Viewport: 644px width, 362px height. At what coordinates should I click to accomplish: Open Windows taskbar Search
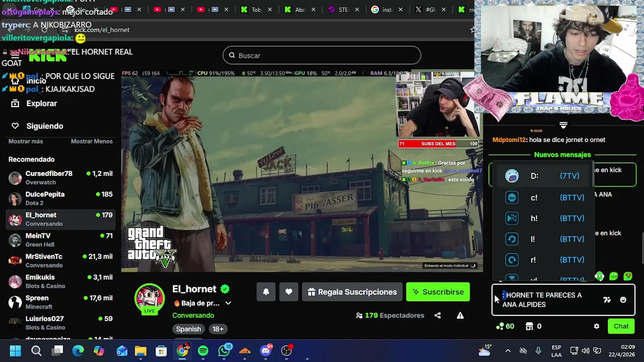(x=36, y=350)
